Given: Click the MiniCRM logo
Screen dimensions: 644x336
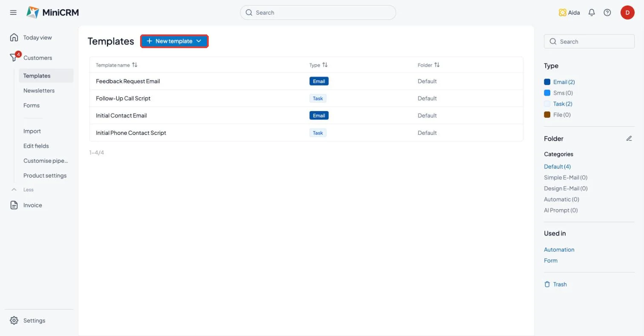Looking at the screenshot, I should (52, 12).
